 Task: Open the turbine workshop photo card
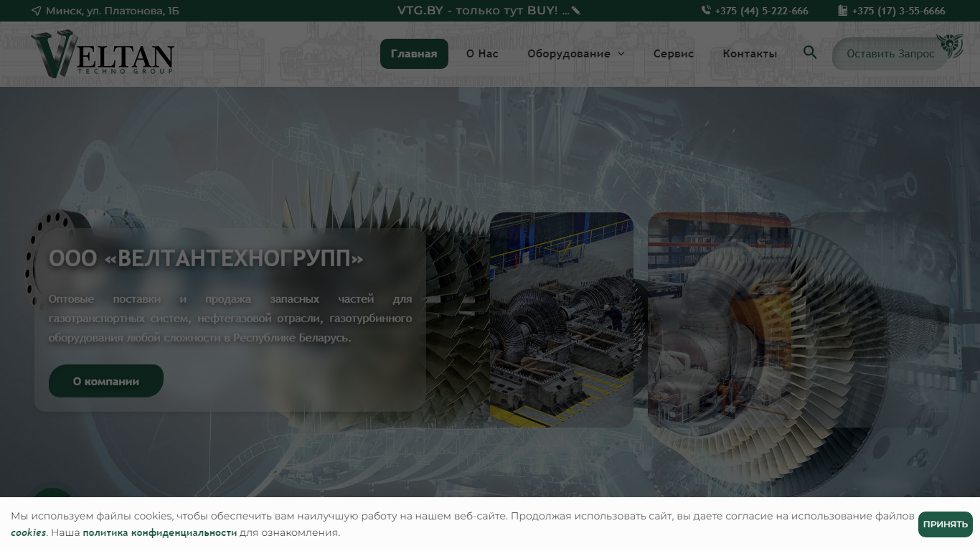point(562,320)
